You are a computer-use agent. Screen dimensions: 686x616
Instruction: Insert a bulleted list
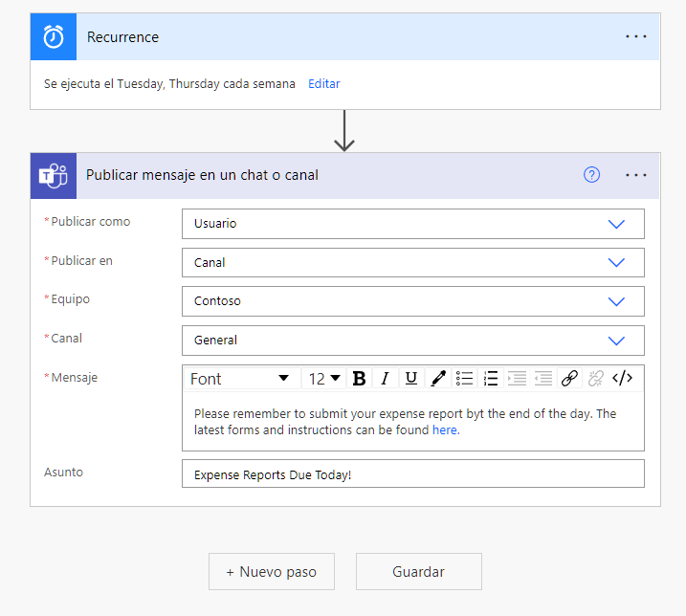(x=464, y=379)
